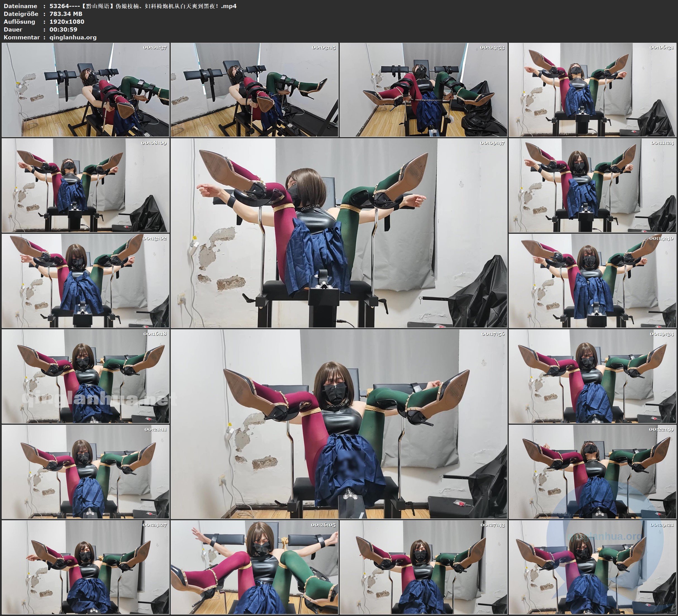Select the frame stamped 00:14:40
The image size is (678, 616).
593,281
